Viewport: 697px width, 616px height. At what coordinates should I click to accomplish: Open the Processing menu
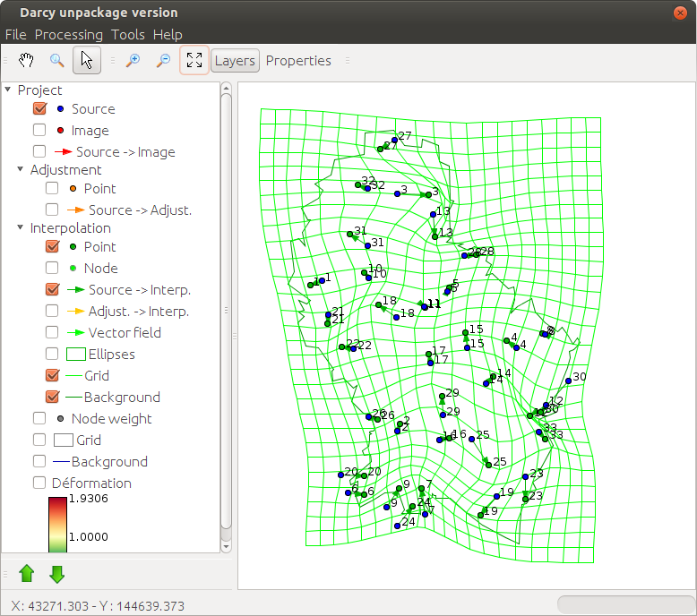(x=68, y=35)
